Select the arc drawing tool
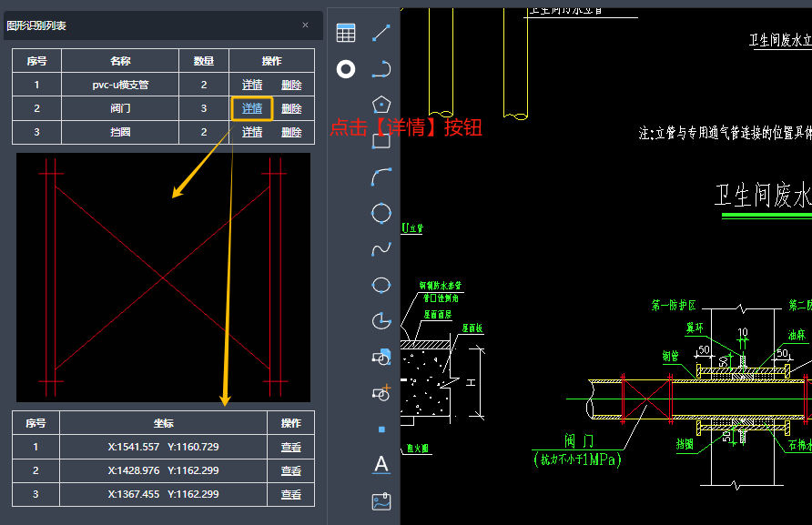Viewport: 812px width, 525px height. [381, 177]
